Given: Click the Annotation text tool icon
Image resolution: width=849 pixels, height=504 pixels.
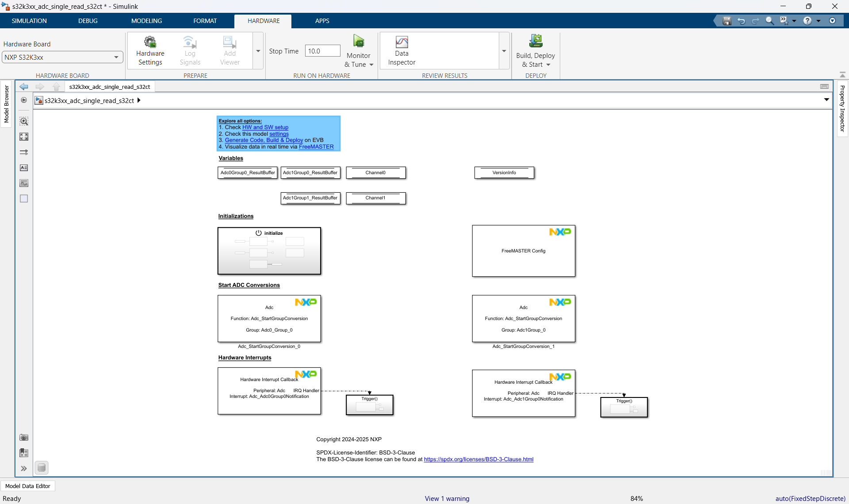Looking at the screenshot, I should (x=24, y=168).
